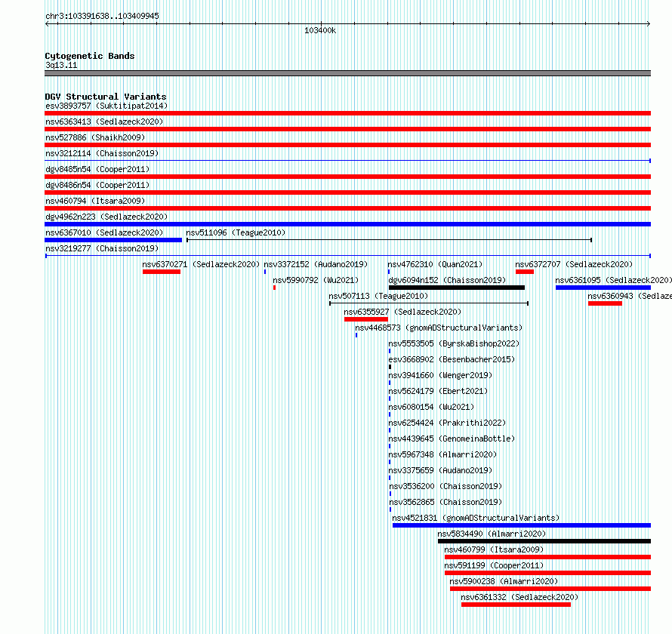672x634 pixels.
Task: Select nsv4439645 (GenomeinaBottle) label
Action: [452, 439]
